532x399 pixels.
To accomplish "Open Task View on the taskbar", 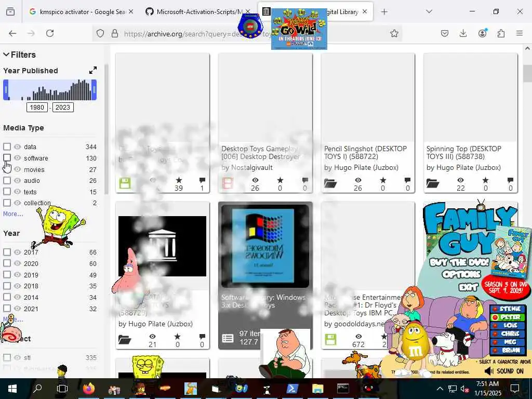I will point(62,389).
